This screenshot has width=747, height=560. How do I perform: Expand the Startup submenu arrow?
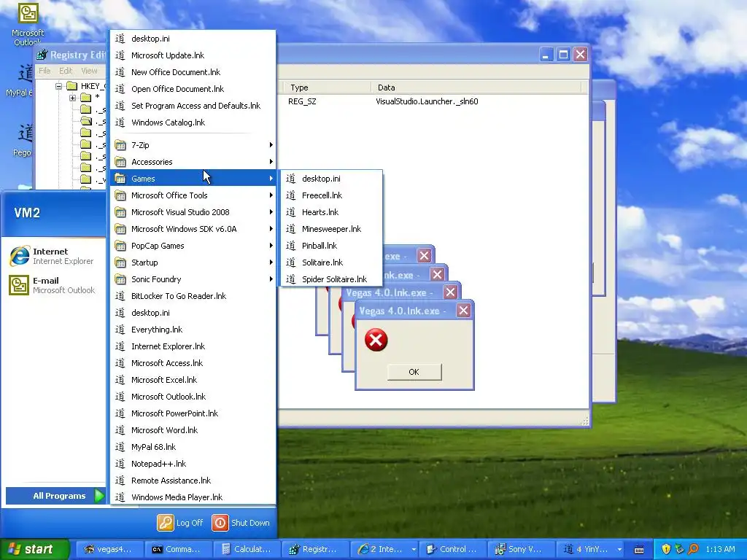pos(271,262)
